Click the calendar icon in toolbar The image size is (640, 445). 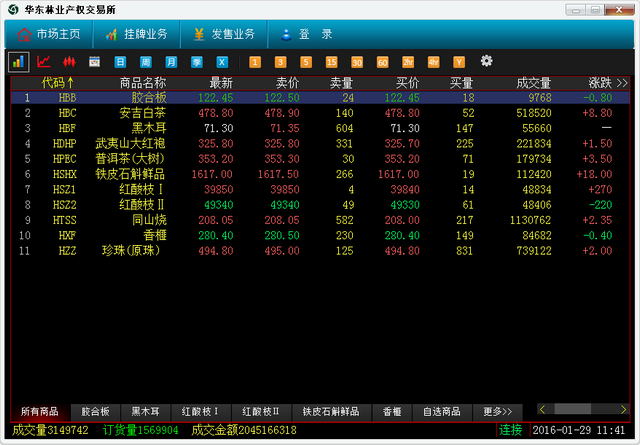click(95, 62)
